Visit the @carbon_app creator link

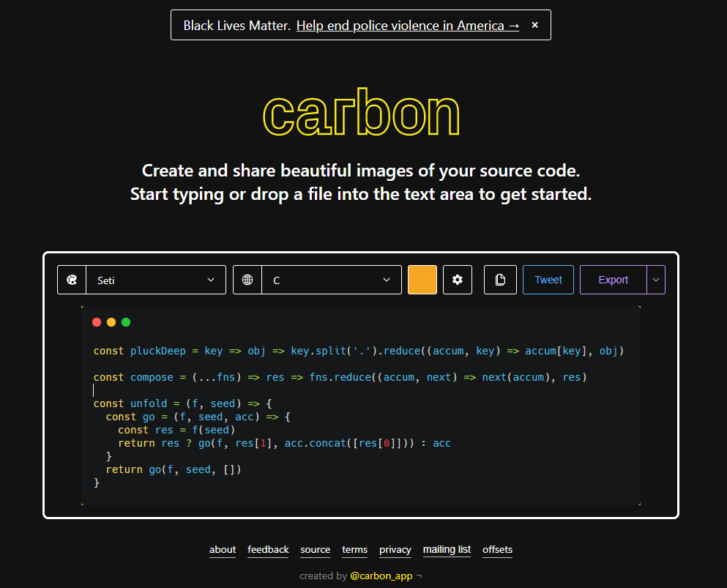[381, 576]
